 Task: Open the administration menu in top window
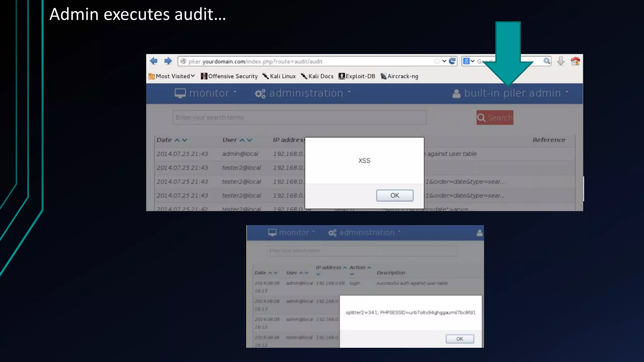pos(303,93)
